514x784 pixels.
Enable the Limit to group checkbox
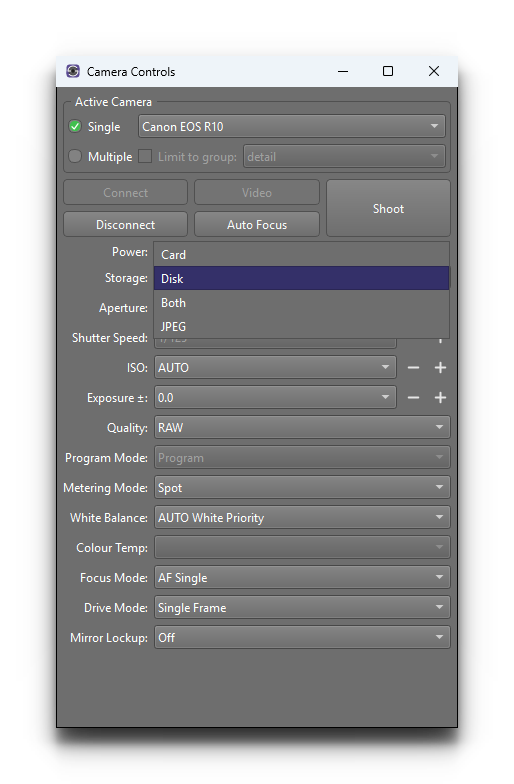(x=145, y=156)
